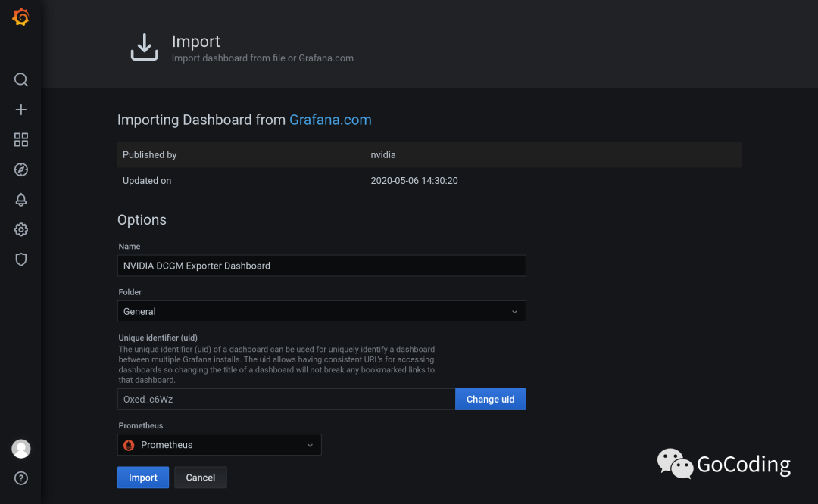Click the Change uid button
This screenshot has height=504, width=818.
490,399
